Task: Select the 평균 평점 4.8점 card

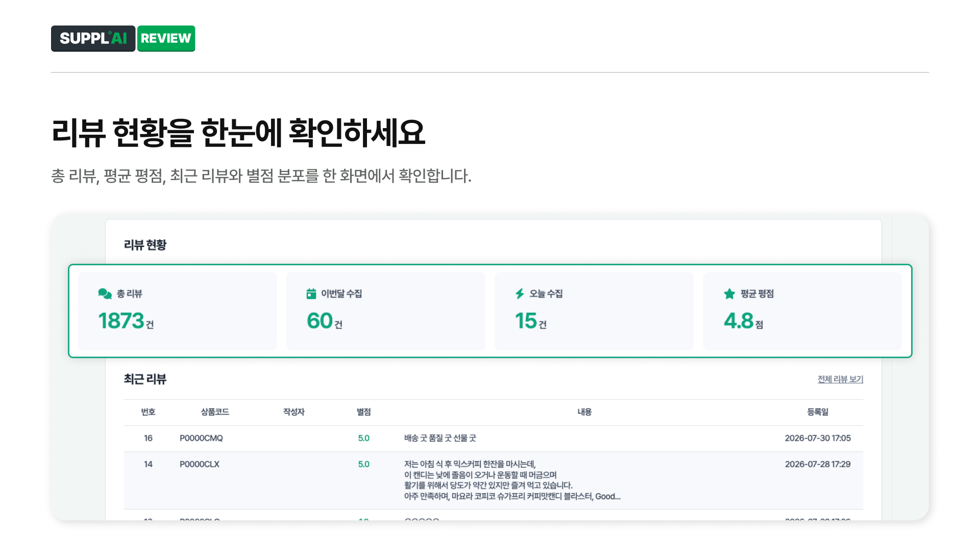Action: click(x=802, y=311)
